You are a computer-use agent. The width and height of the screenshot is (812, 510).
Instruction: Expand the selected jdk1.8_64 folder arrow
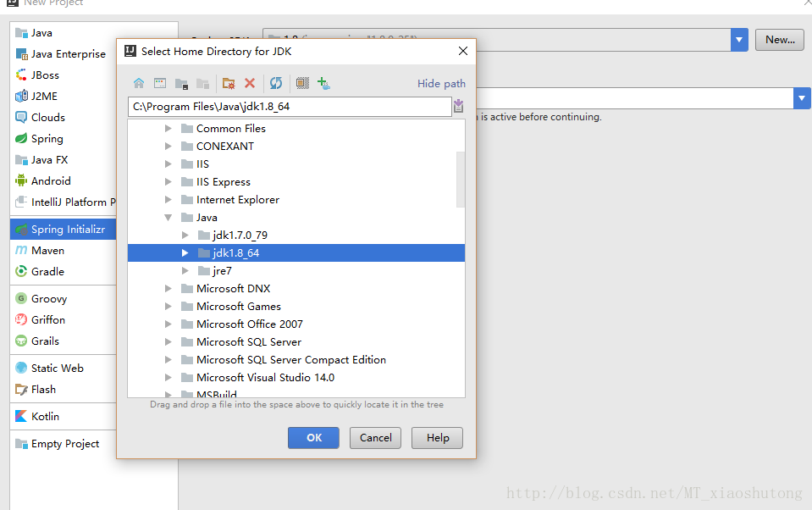pos(185,253)
